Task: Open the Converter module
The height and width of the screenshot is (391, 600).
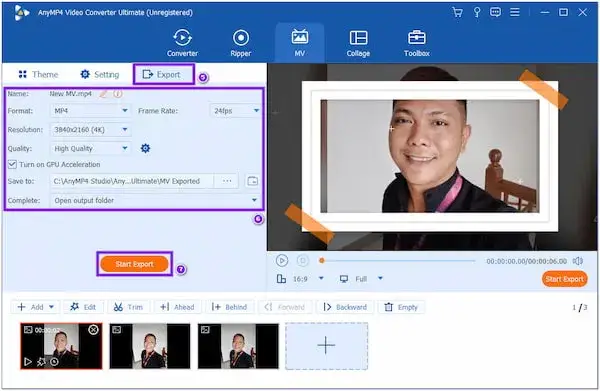Action: pos(182,43)
